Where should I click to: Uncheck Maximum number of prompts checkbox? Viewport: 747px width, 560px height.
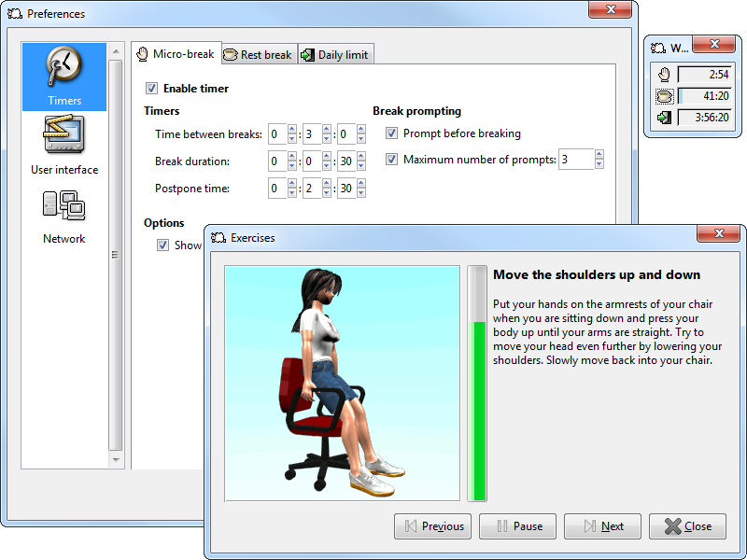[392, 160]
